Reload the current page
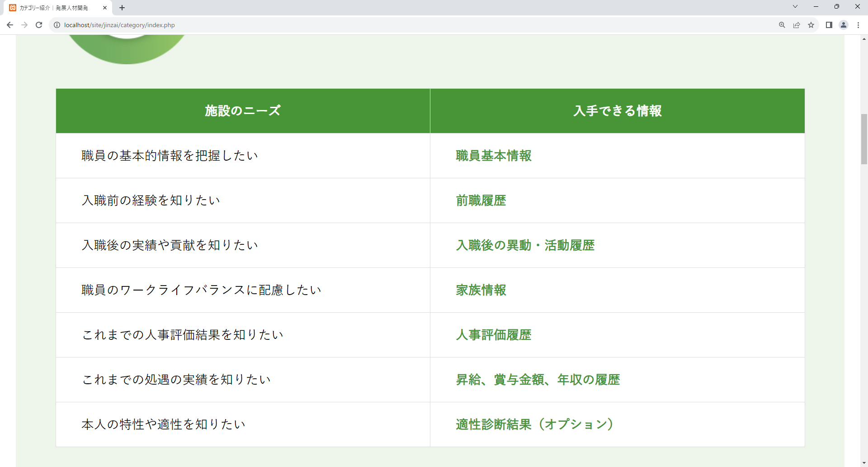Screen dimensions: 868x467 click(x=39, y=25)
